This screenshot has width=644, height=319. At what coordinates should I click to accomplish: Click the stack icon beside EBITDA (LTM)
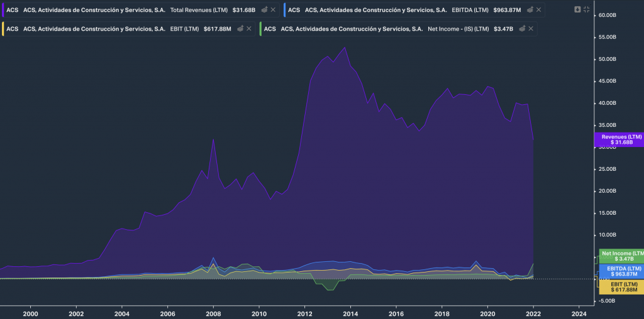pos(530,10)
